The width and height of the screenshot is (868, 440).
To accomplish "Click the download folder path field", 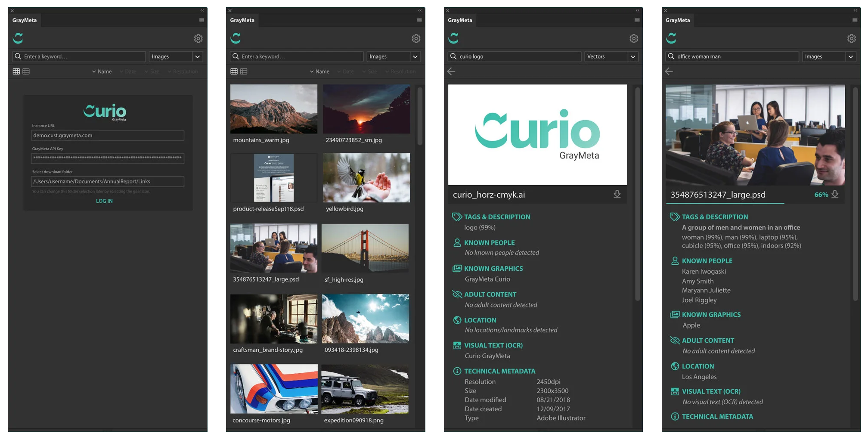I will pos(108,182).
